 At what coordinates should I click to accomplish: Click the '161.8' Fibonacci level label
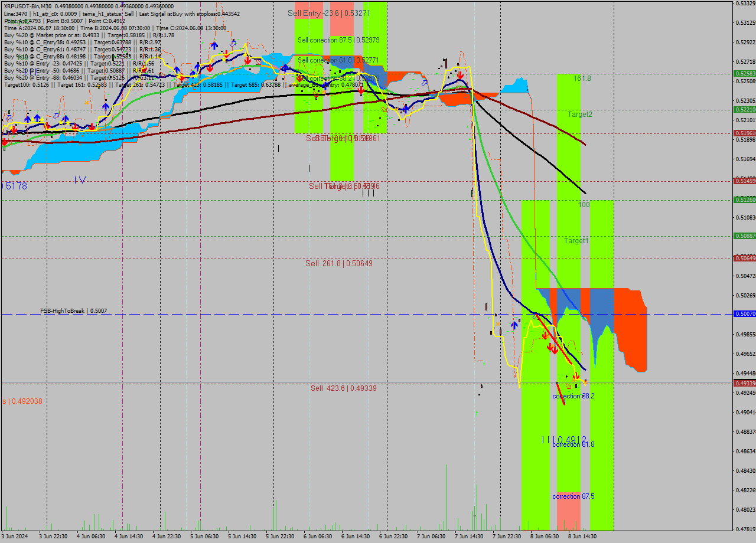(582, 78)
